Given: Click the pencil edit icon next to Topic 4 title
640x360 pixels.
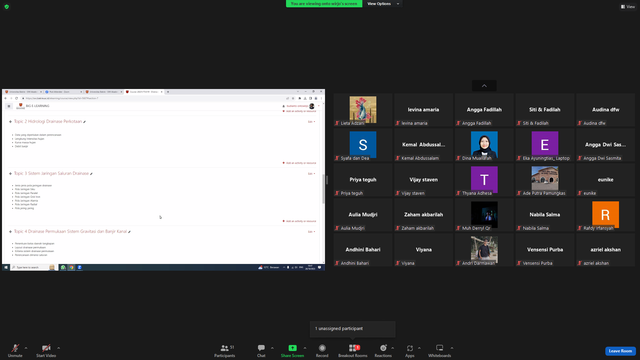Looking at the screenshot, I should [129, 231].
